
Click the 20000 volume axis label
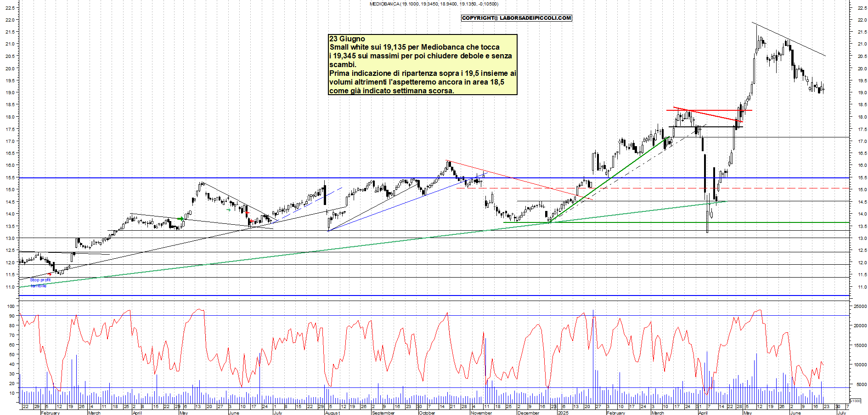[x=860, y=326]
